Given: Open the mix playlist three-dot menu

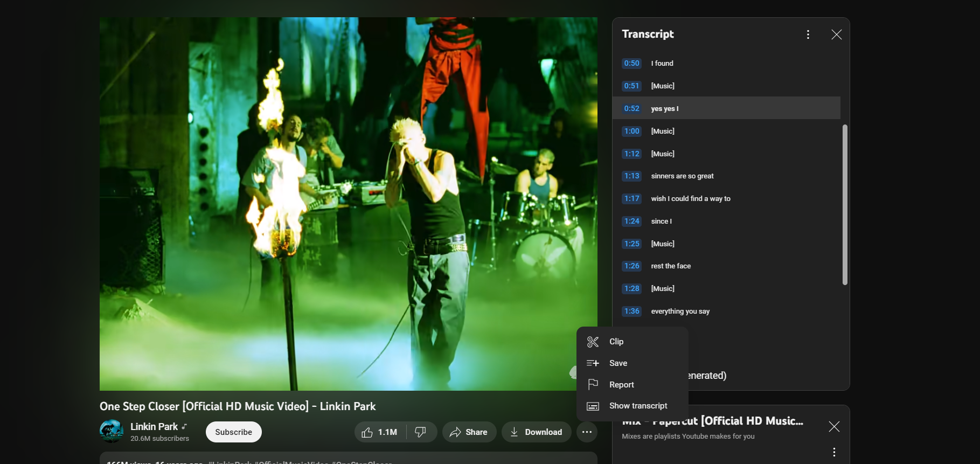Looking at the screenshot, I should coord(834,452).
